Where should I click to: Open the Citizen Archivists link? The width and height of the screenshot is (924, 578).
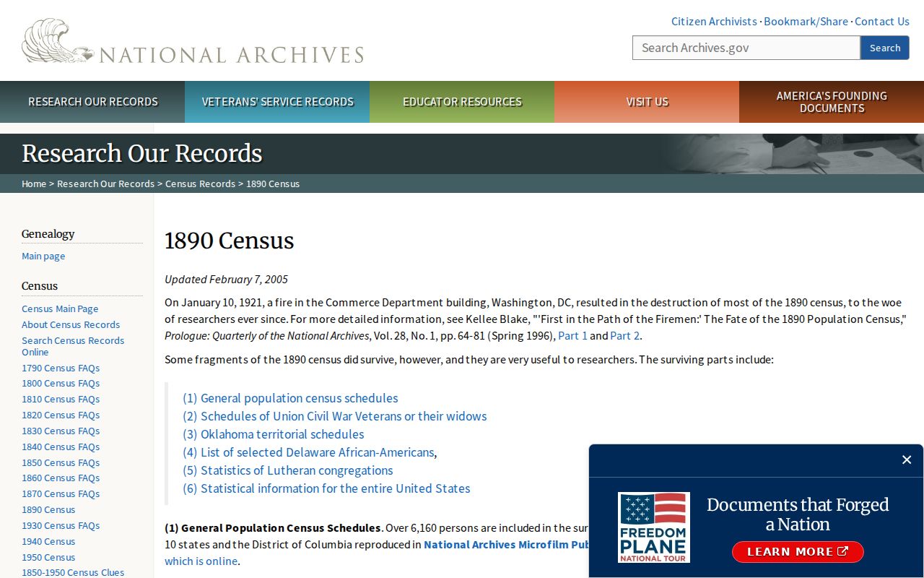click(x=714, y=21)
